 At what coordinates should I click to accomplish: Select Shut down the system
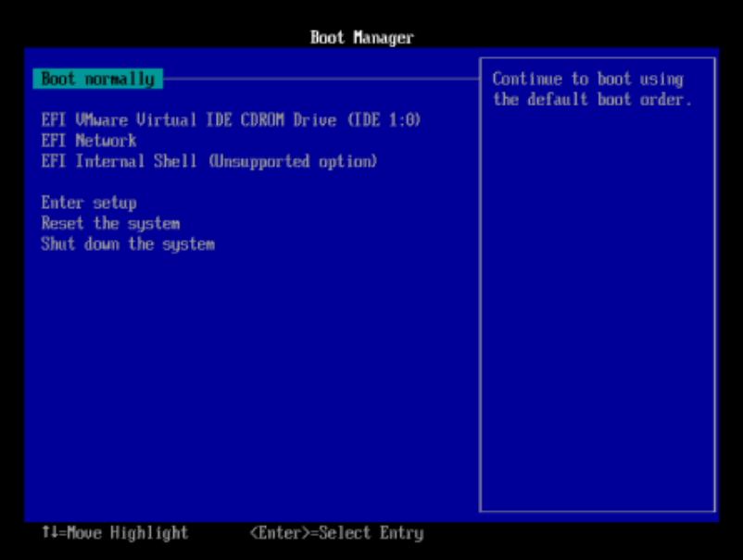coord(128,244)
